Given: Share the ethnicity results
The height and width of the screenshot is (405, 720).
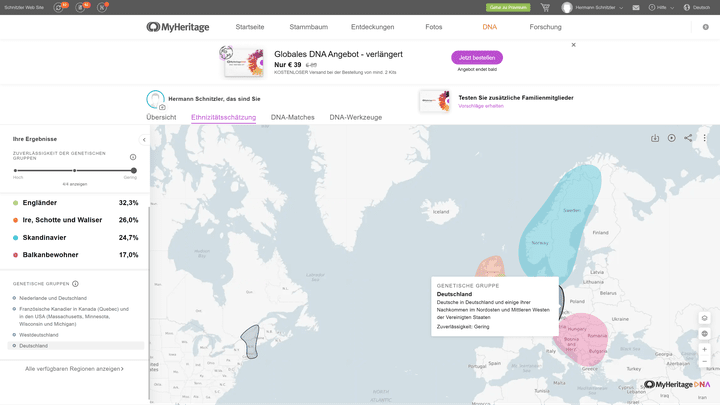Looking at the screenshot, I should click(688, 138).
